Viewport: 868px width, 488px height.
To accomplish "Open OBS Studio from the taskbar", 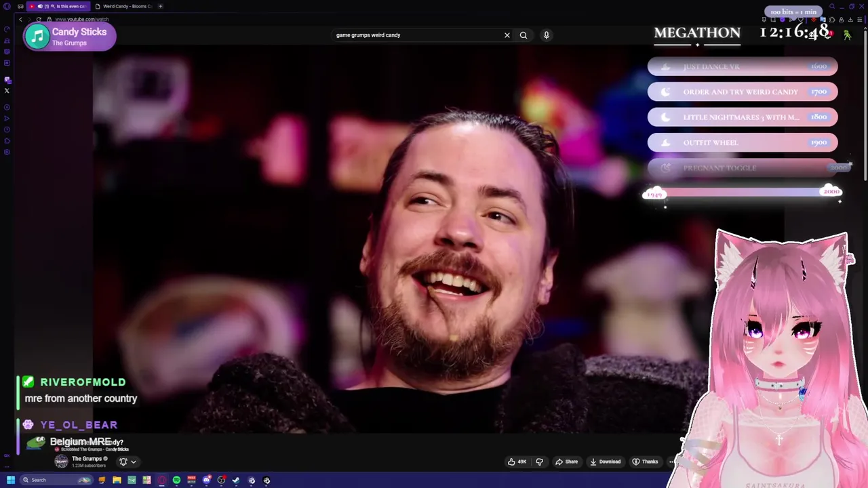I will (221, 480).
